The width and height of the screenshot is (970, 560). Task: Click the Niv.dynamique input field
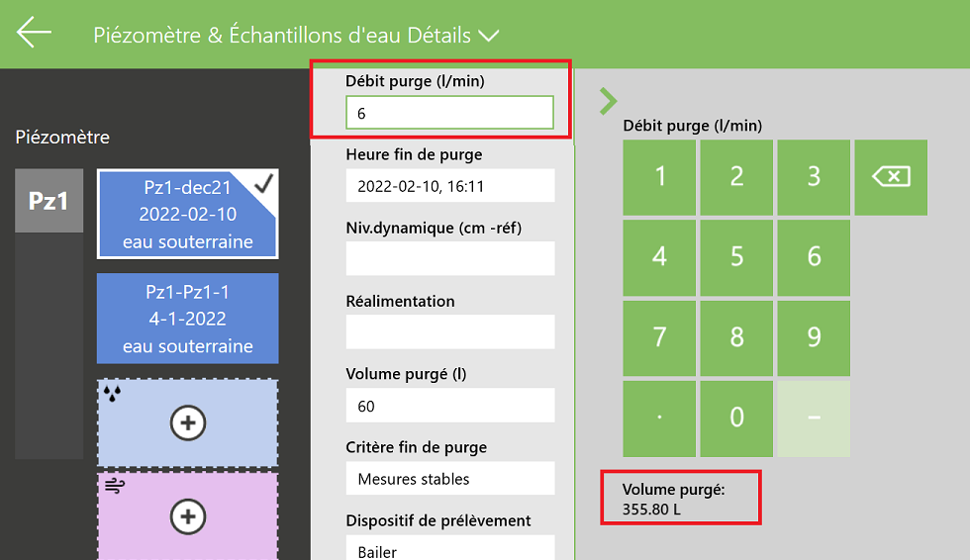pyautogui.click(x=449, y=258)
